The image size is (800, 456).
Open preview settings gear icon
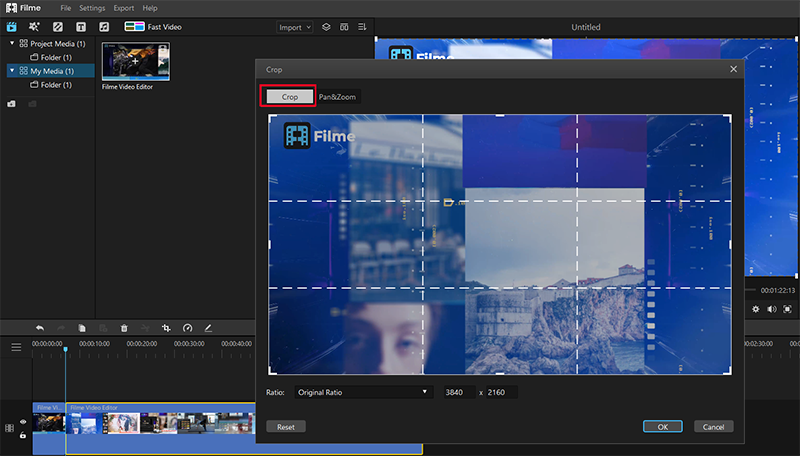point(756,309)
